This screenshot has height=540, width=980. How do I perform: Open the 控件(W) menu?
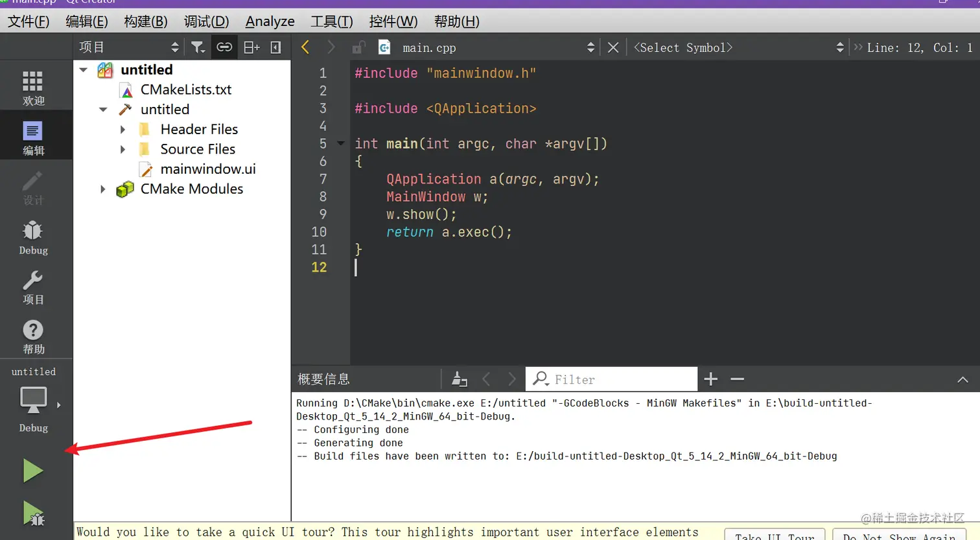(x=393, y=21)
